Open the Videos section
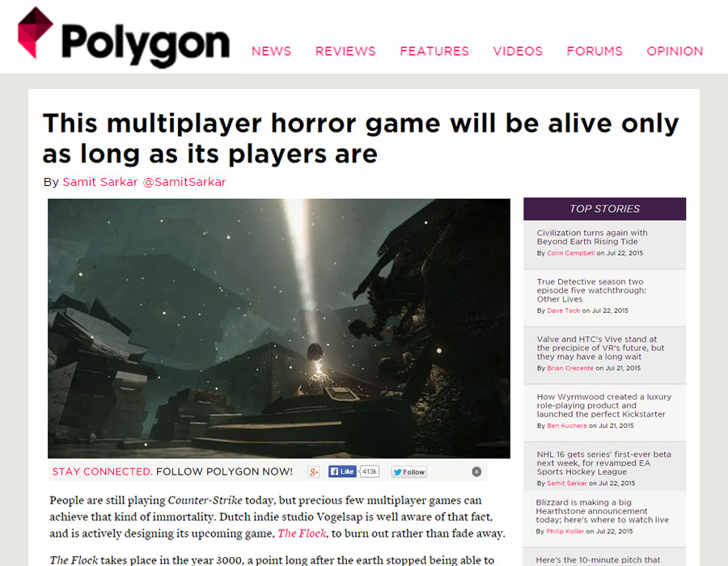Image resolution: width=728 pixels, height=566 pixels. pyautogui.click(x=518, y=51)
